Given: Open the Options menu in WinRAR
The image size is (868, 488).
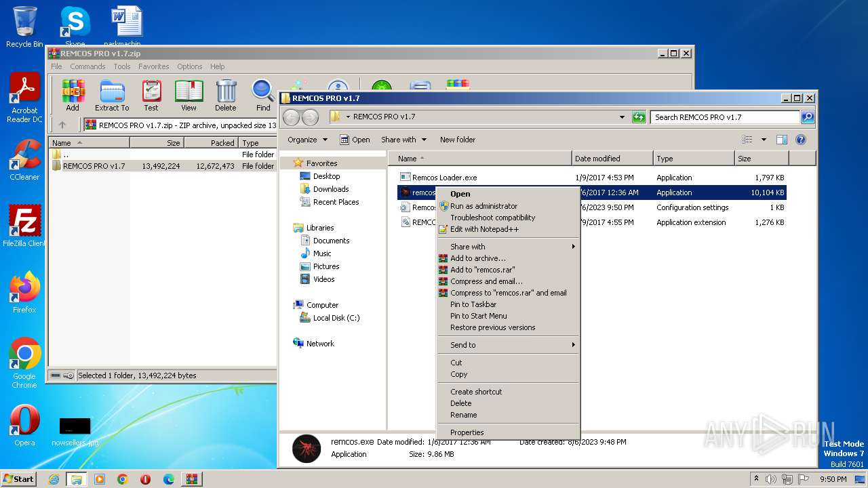Looking at the screenshot, I should click(x=190, y=66).
